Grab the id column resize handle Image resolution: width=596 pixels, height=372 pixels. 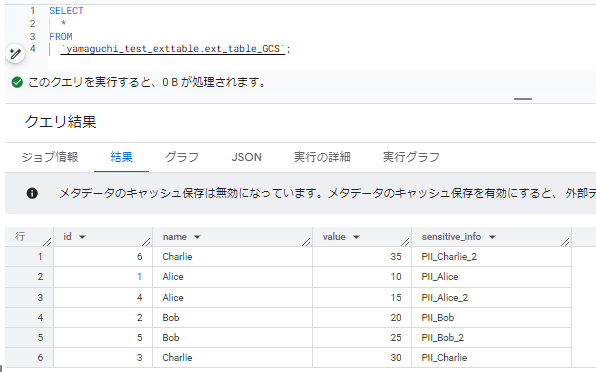tap(146, 241)
